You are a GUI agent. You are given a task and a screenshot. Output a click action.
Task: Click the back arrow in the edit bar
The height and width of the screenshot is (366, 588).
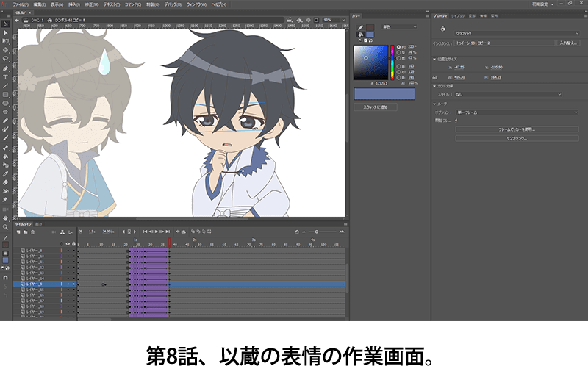17,21
